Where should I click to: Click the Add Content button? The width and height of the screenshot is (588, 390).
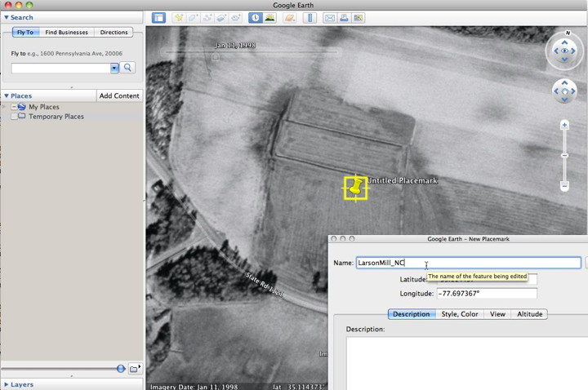point(119,95)
